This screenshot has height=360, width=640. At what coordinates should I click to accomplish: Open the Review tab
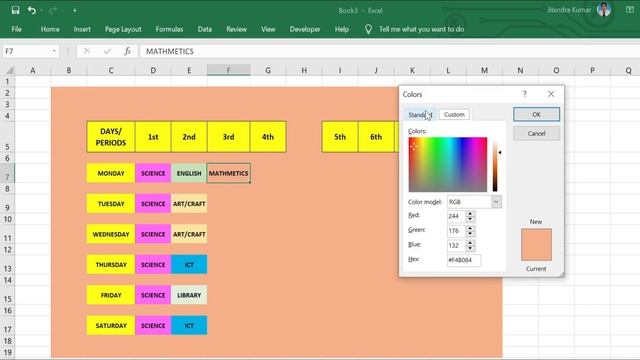point(236,29)
